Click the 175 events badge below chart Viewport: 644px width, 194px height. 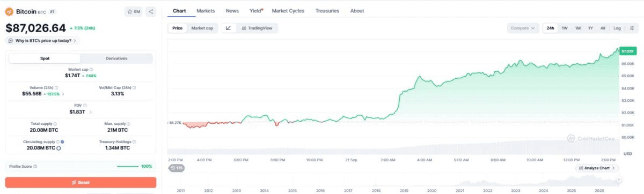(x=176, y=168)
